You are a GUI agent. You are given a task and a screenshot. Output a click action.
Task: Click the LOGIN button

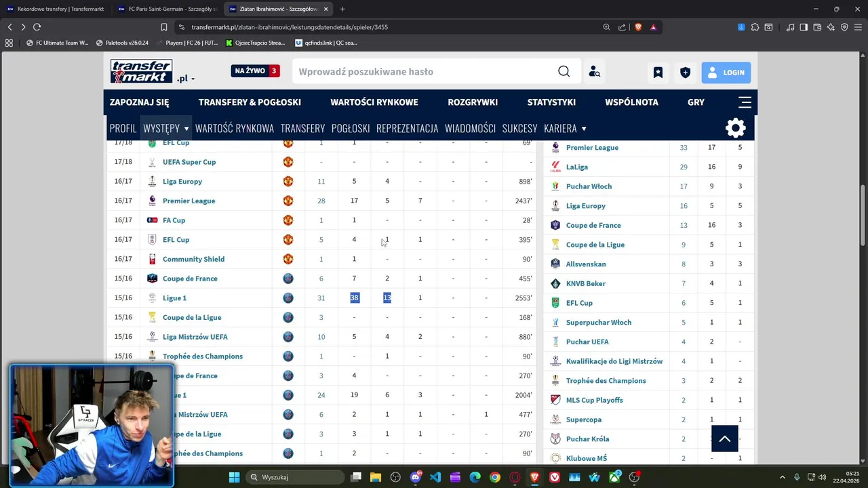[726, 73]
